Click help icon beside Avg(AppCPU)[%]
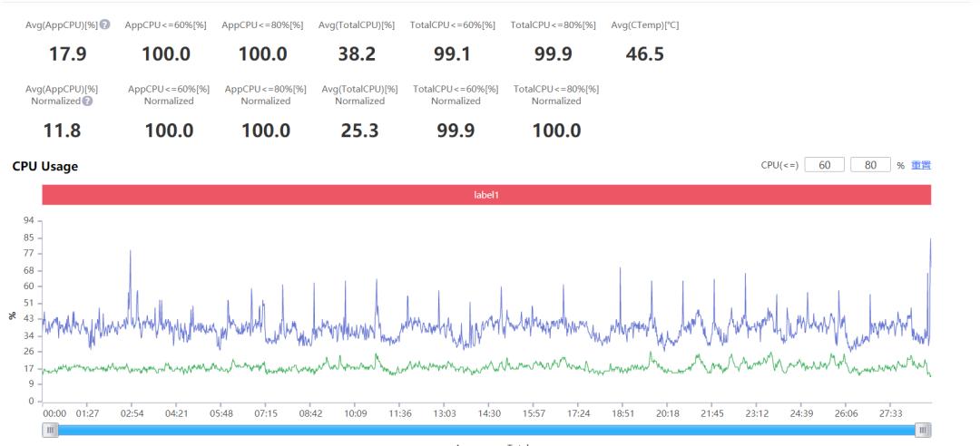This screenshot has width=980, height=446. point(105,25)
